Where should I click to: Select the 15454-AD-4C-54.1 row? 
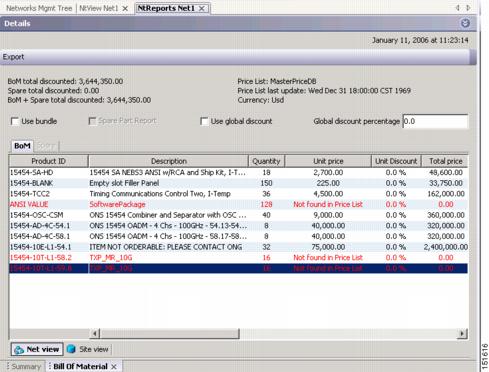pyautogui.click(x=238, y=226)
